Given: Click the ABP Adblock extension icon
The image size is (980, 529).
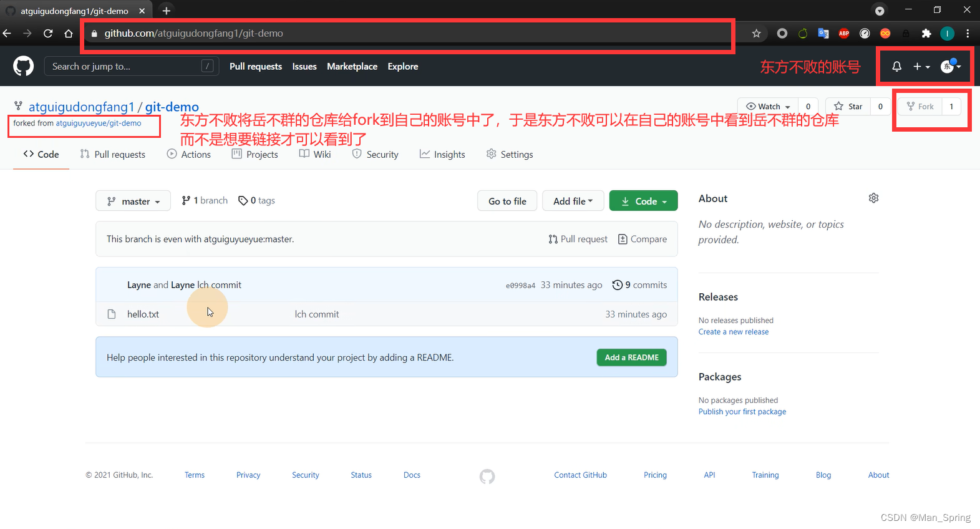Looking at the screenshot, I should 844,34.
